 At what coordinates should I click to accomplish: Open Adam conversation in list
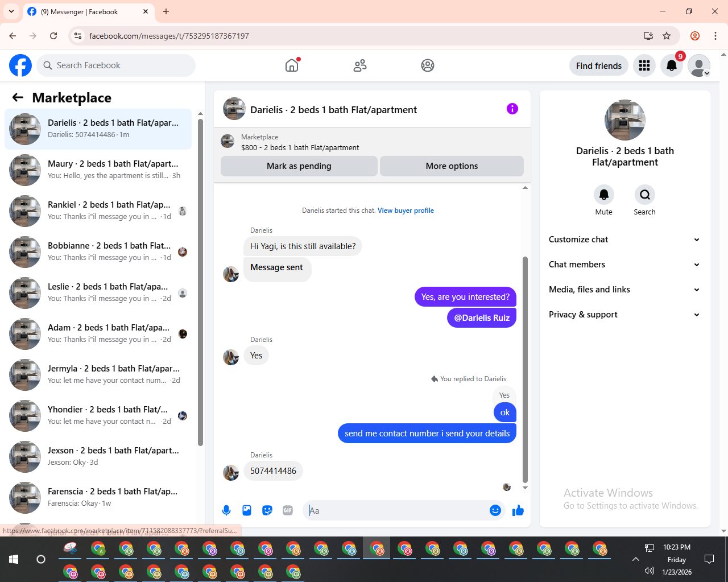[x=98, y=334]
